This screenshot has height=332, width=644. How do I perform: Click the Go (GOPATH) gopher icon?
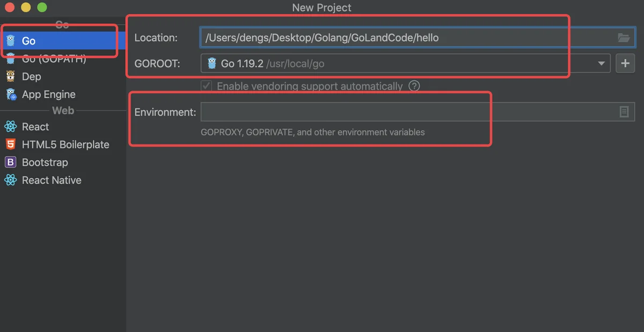click(x=11, y=59)
